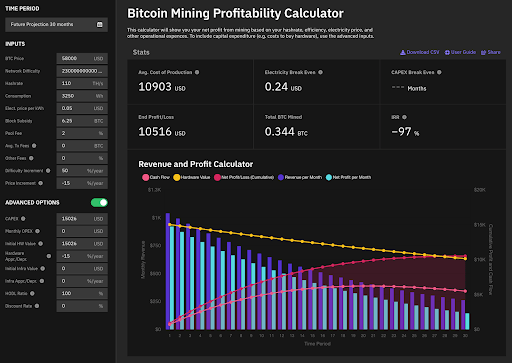Click the CAPEX input field
This screenshot has width=512, height=363.
tap(82, 219)
